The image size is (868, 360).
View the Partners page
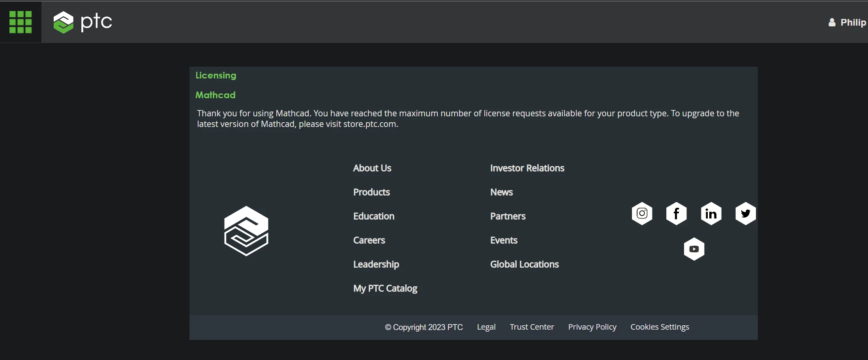pyautogui.click(x=508, y=216)
